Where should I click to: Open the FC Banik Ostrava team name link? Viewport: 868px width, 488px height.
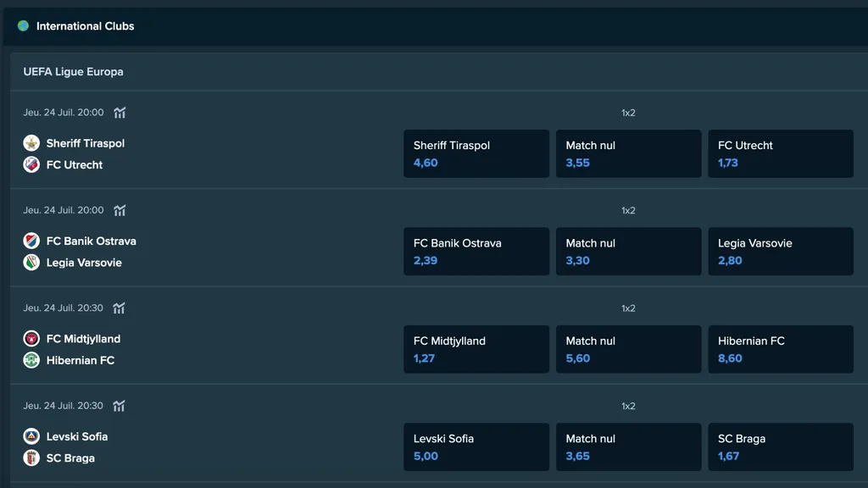pos(91,241)
